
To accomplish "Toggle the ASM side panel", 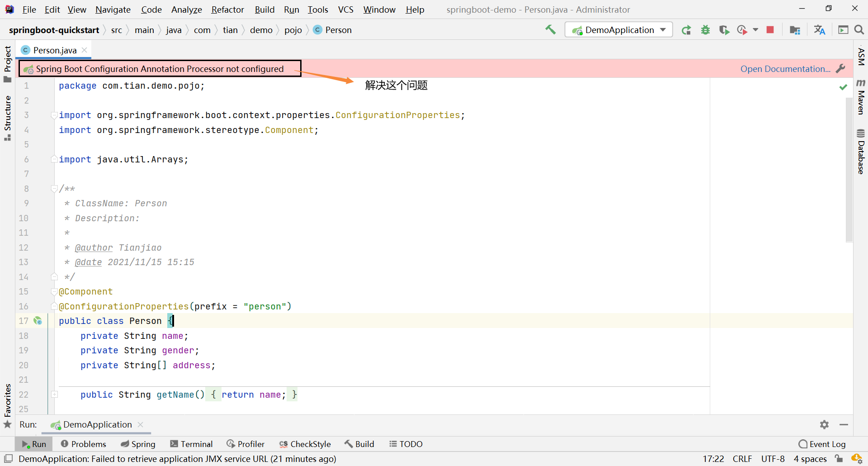I will click(861, 57).
